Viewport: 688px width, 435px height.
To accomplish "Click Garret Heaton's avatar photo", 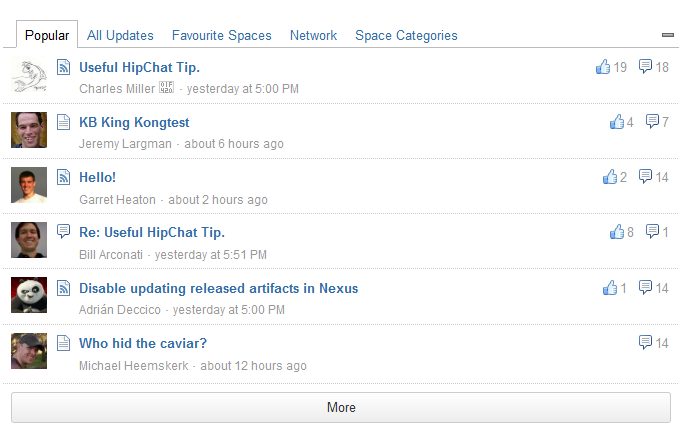I will tap(29, 185).
